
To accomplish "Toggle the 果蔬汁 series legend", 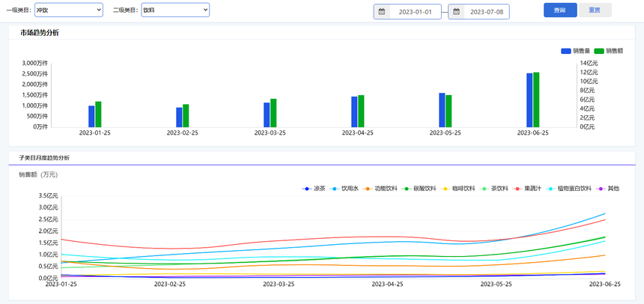I will (x=526, y=189).
